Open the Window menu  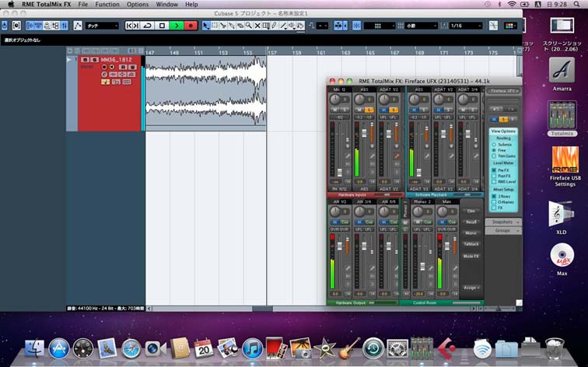click(167, 5)
